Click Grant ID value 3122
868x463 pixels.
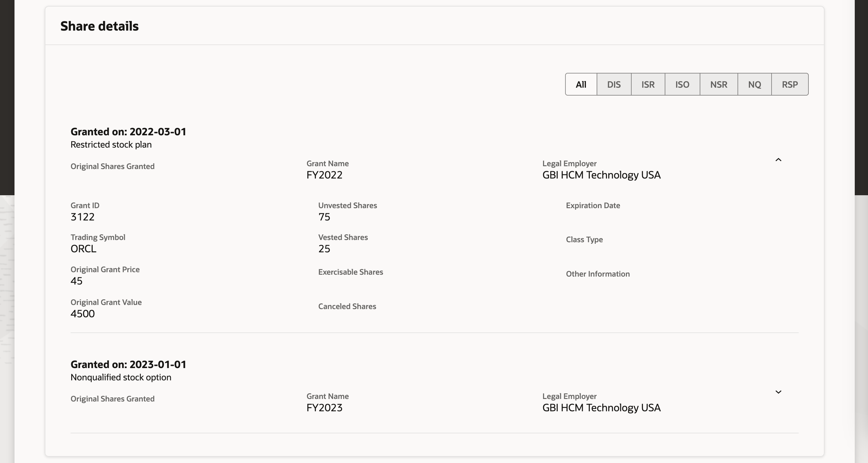coord(82,217)
